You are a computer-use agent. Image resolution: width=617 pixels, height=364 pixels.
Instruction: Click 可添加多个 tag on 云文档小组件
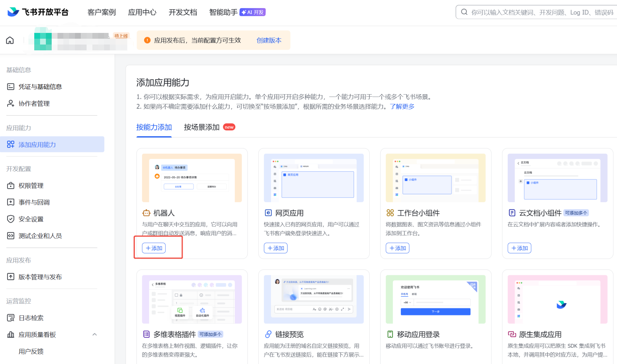pyautogui.click(x=576, y=213)
